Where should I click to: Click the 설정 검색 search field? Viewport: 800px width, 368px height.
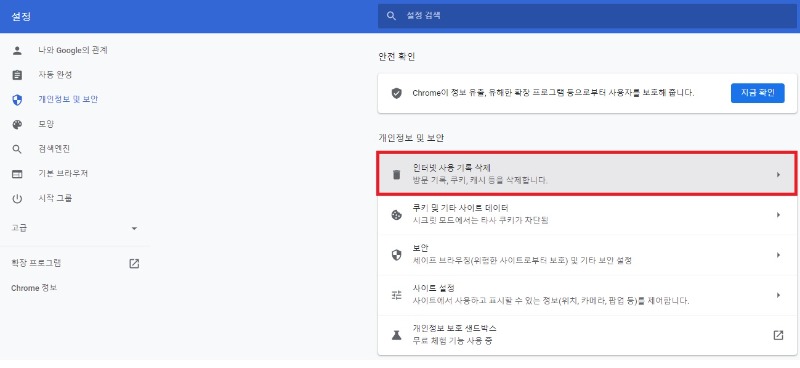(585, 16)
